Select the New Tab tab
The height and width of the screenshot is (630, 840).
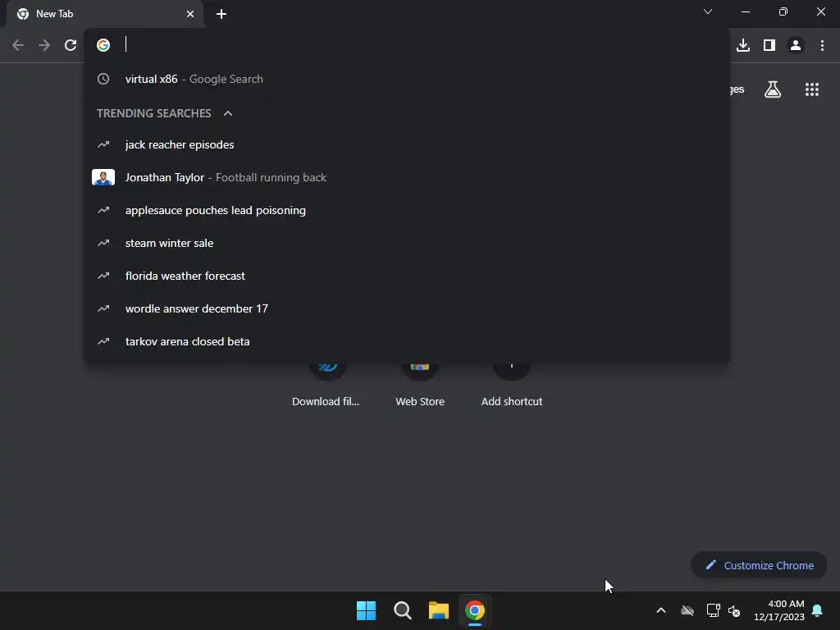coord(105,14)
